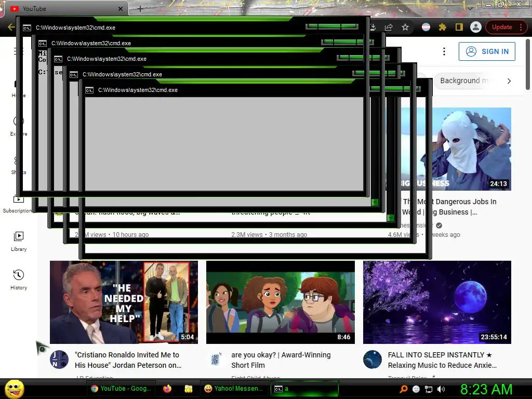Click the "4.6M views" text under Dangerous Jobs
Viewport: 532px width, 399px height.
pyautogui.click(x=403, y=234)
